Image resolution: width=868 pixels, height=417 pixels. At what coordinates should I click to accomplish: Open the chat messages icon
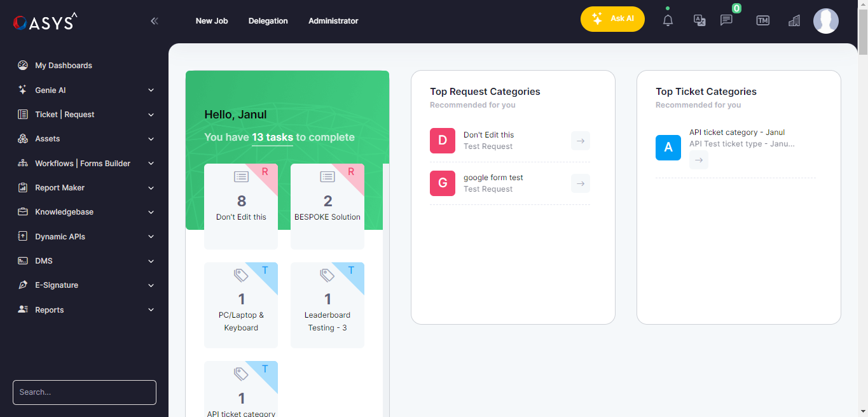pyautogui.click(x=726, y=20)
